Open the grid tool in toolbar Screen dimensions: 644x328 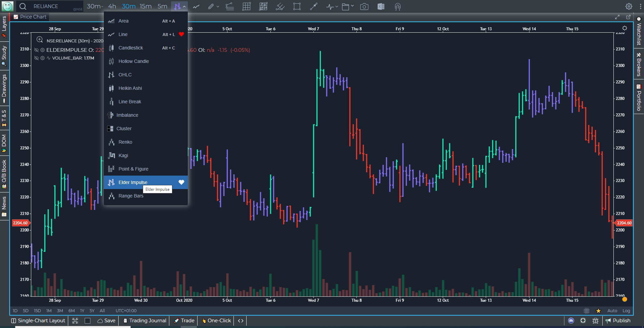(x=247, y=7)
